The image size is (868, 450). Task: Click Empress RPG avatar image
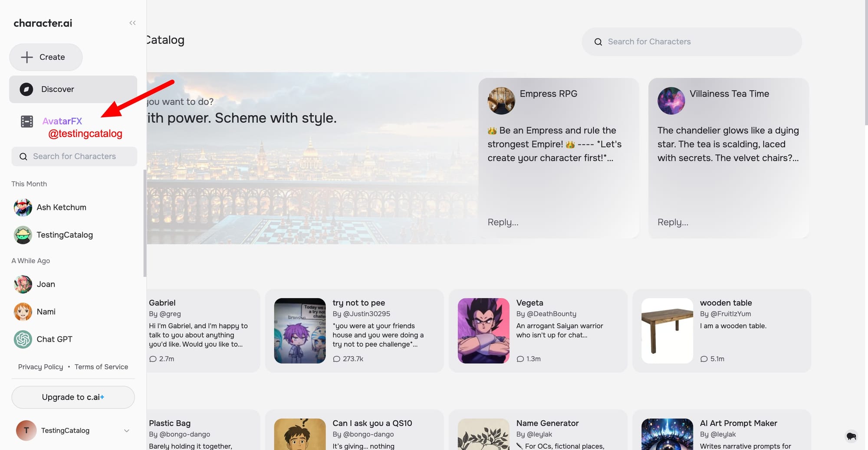(501, 101)
